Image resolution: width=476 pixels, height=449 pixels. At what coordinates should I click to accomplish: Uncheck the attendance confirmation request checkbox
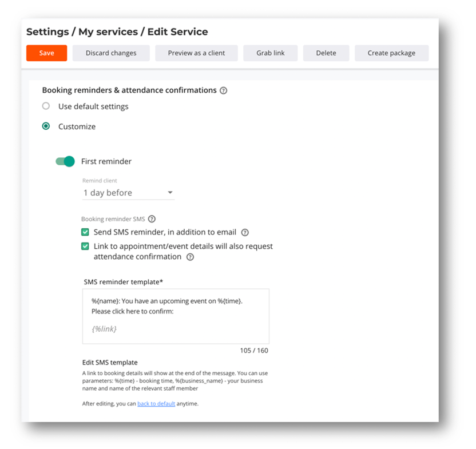click(85, 246)
